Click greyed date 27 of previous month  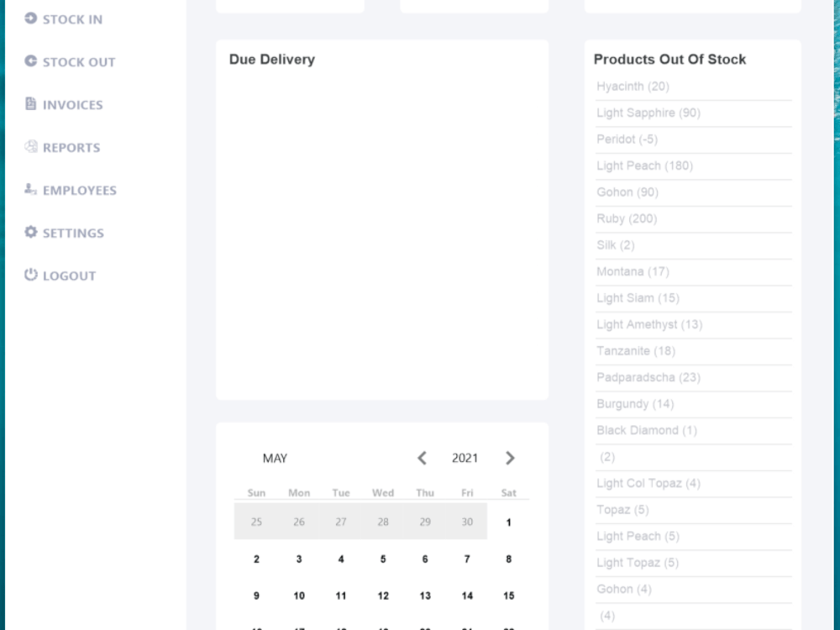(341, 522)
